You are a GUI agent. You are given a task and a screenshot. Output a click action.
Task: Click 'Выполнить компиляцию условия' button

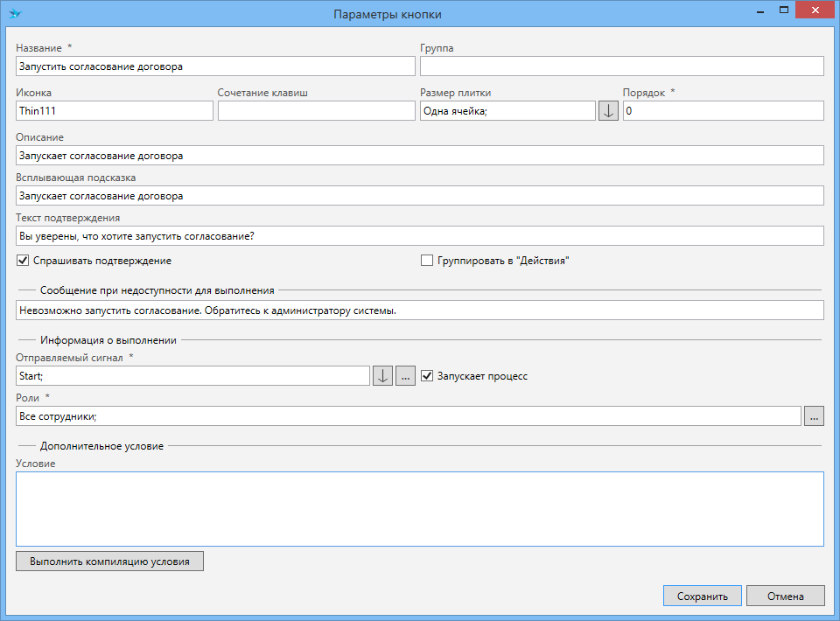109,561
